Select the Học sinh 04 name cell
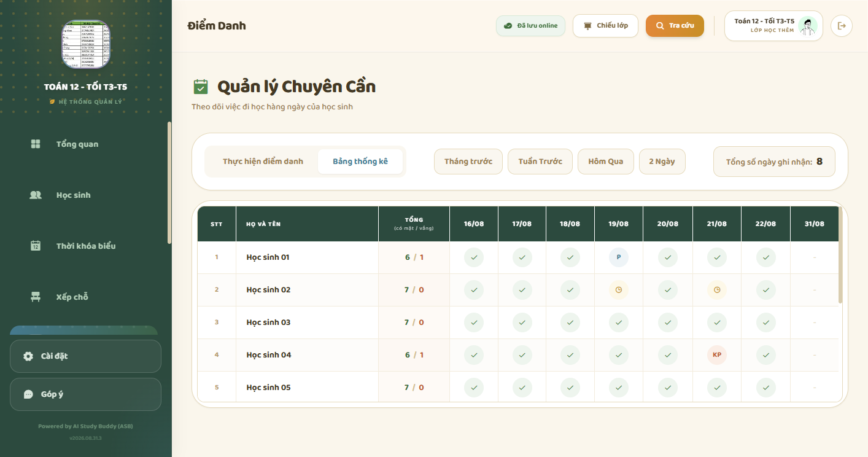The width and height of the screenshot is (868, 457). coord(307,355)
